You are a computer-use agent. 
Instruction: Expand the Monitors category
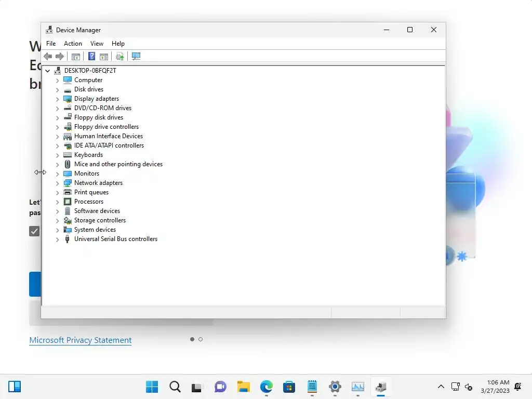click(57, 174)
